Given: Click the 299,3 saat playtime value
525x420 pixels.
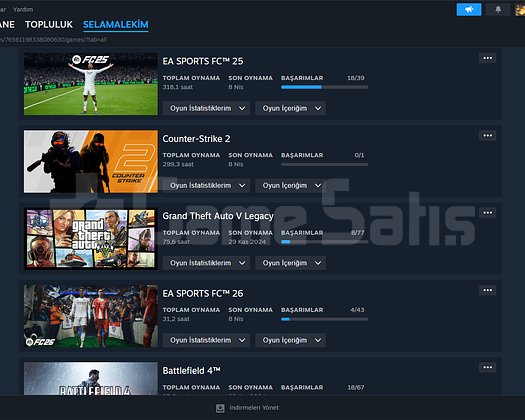Looking at the screenshot, I should pos(178,164).
